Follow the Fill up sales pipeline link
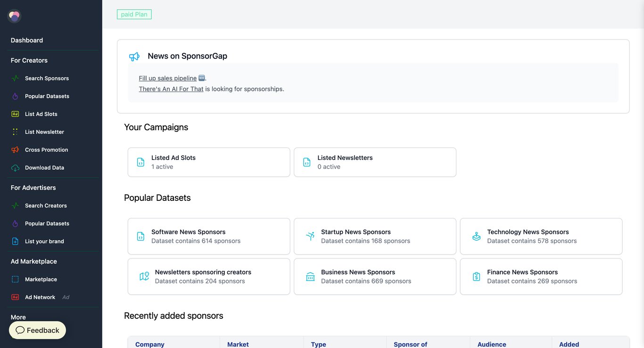 click(168, 78)
